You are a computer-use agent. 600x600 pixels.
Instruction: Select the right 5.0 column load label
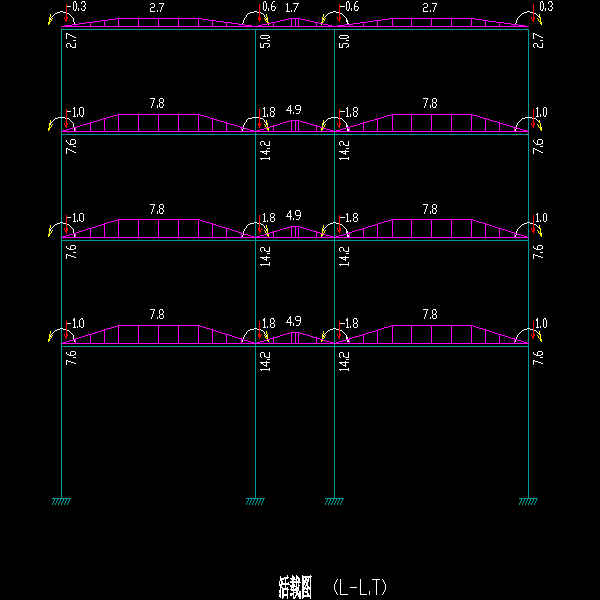click(344, 43)
